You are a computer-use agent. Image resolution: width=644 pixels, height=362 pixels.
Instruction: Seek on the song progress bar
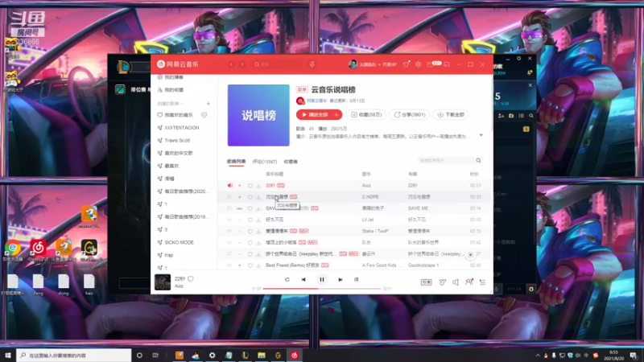click(x=322, y=289)
